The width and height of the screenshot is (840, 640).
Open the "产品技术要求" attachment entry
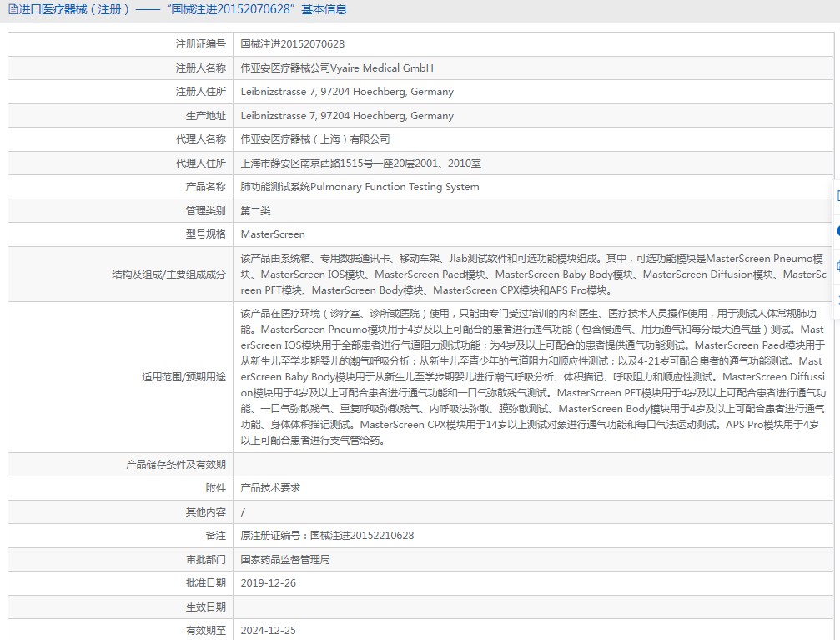click(270, 488)
